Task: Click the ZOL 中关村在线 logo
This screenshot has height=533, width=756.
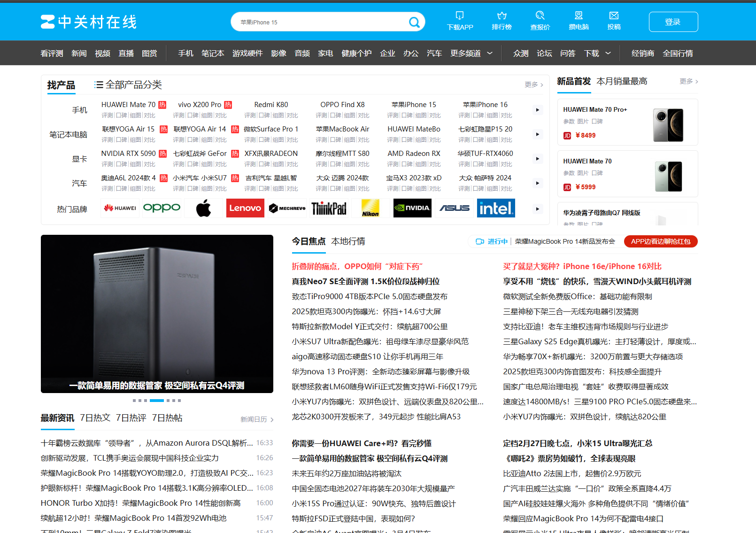Action: point(89,22)
